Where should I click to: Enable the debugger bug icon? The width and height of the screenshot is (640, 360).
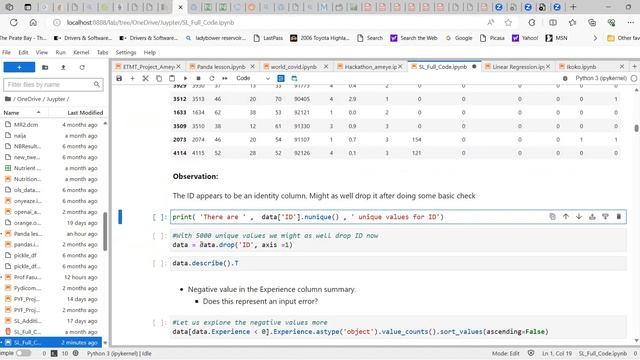(x=565, y=78)
